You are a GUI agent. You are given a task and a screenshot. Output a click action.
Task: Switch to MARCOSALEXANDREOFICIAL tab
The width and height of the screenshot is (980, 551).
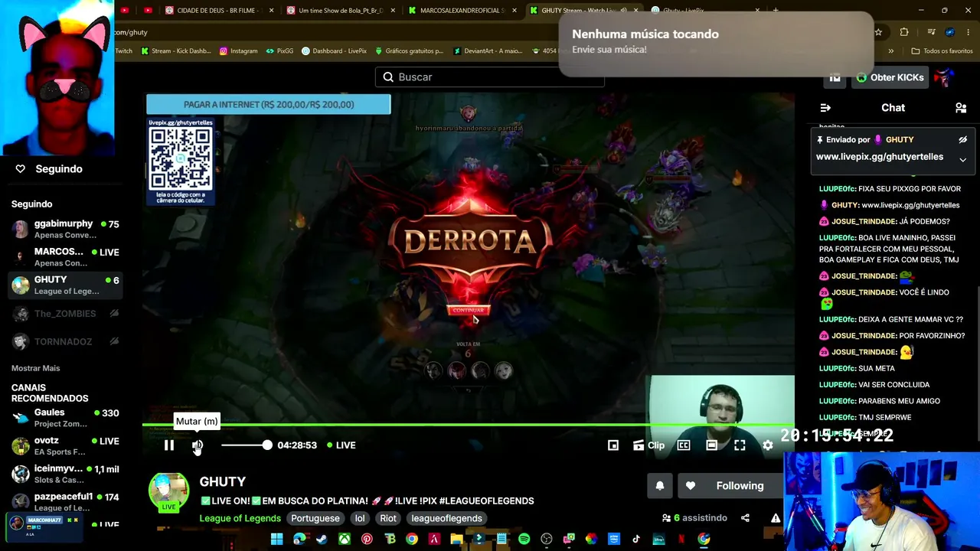click(x=462, y=10)
